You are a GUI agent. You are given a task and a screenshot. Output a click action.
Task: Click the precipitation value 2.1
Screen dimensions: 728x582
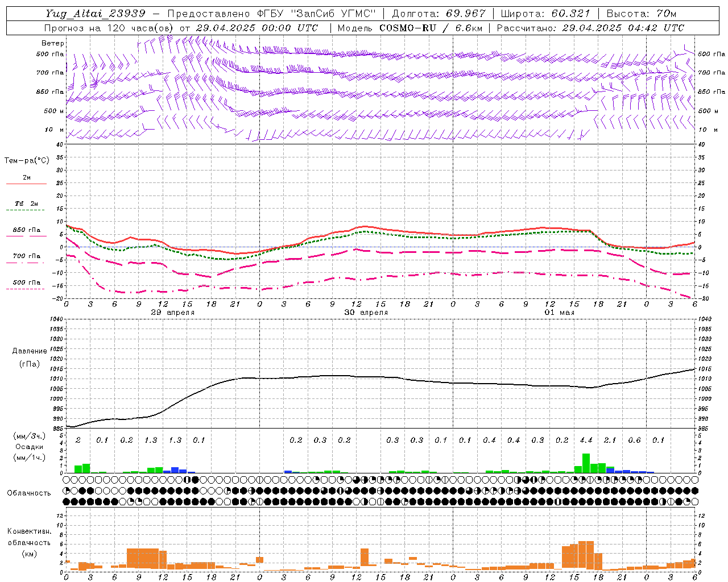[610, 440]
